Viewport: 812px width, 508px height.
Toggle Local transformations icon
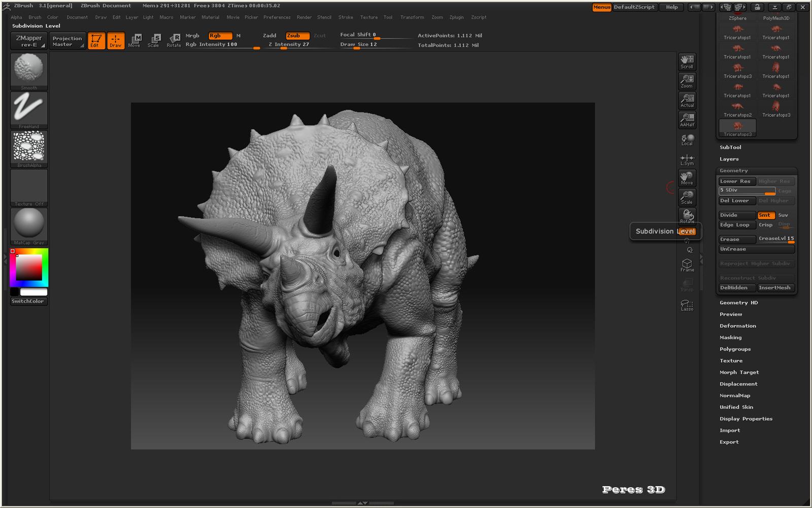687,139
